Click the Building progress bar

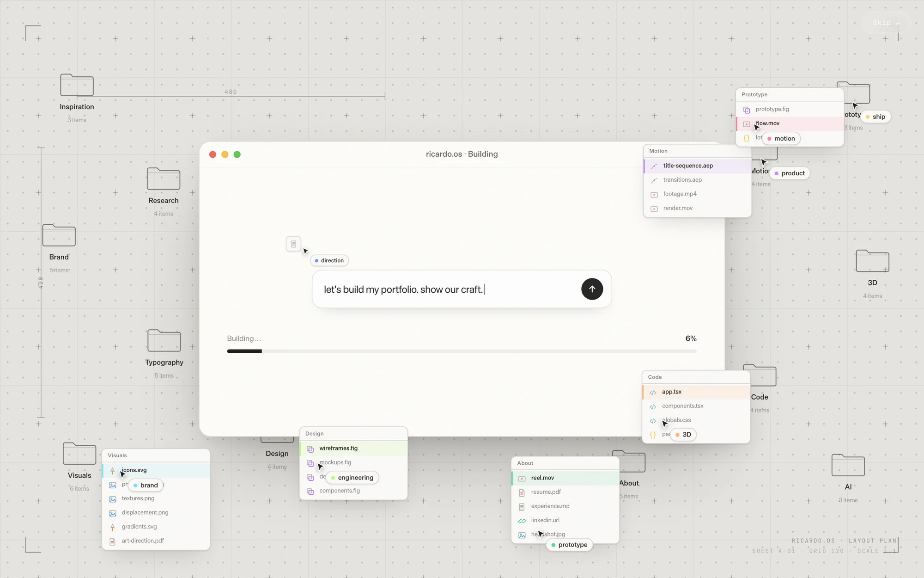[462, 351]
